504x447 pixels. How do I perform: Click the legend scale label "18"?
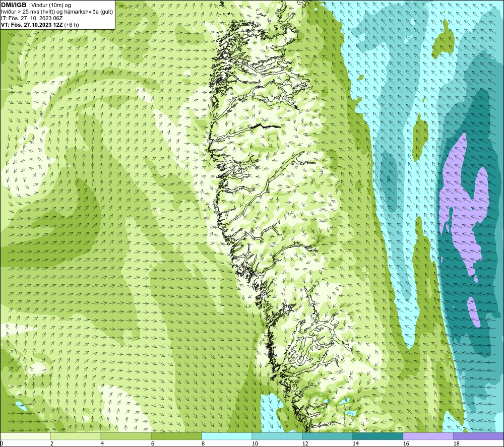[x=457, y=444]
